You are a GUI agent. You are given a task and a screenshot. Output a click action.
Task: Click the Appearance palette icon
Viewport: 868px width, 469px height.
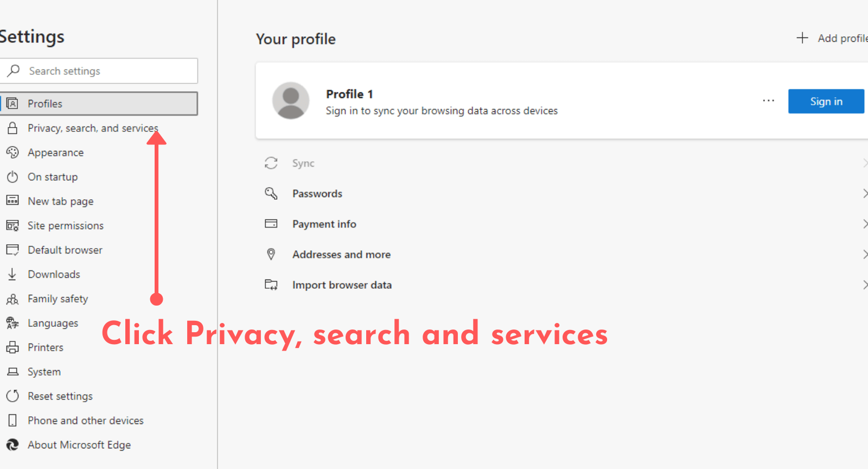click(12, 153)
